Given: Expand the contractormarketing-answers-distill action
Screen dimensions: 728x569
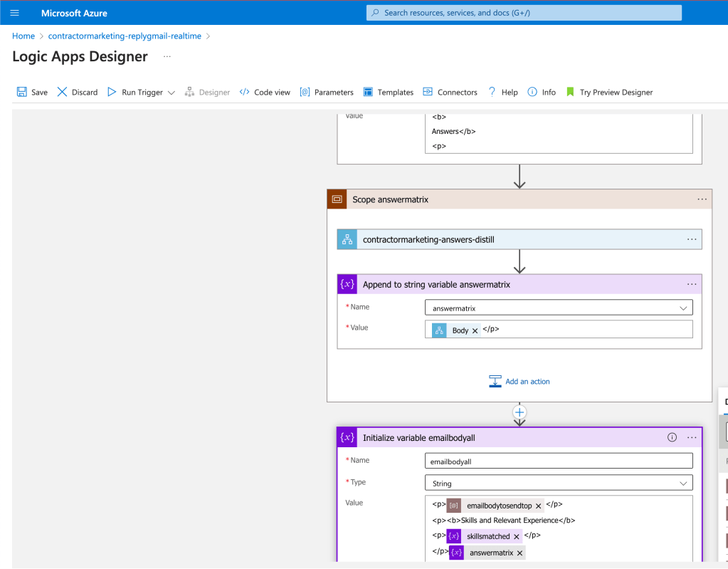Looking at the screenshot, I should pos(519,240).
